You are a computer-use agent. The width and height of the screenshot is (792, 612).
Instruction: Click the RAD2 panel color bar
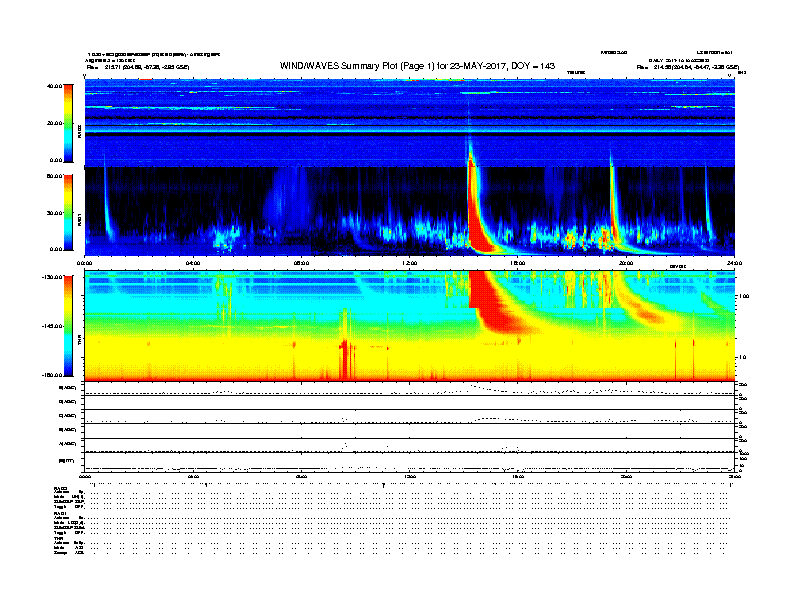68,123
